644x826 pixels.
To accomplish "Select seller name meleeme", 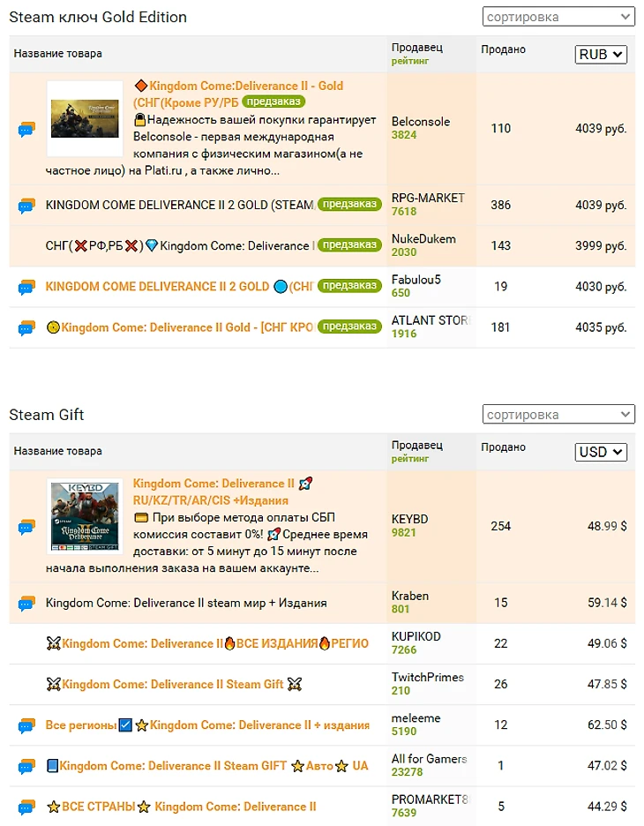I will point(416,718).
